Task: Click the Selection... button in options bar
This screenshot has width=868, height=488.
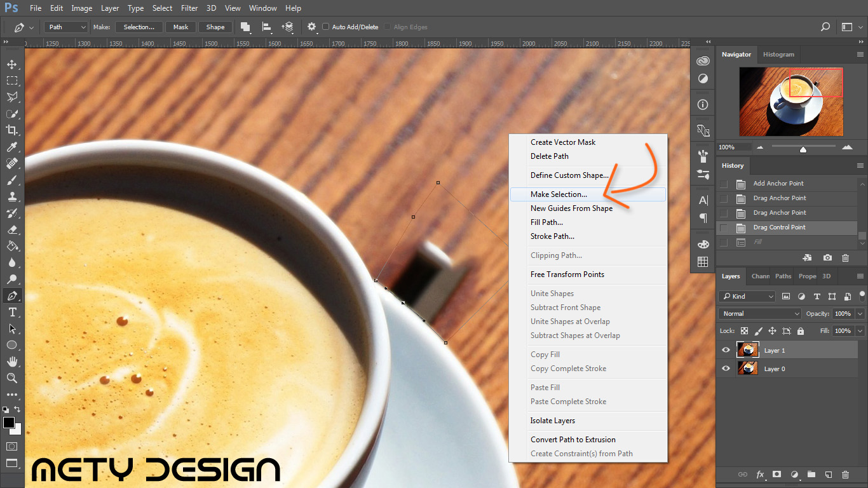Action: click(139, 27)
